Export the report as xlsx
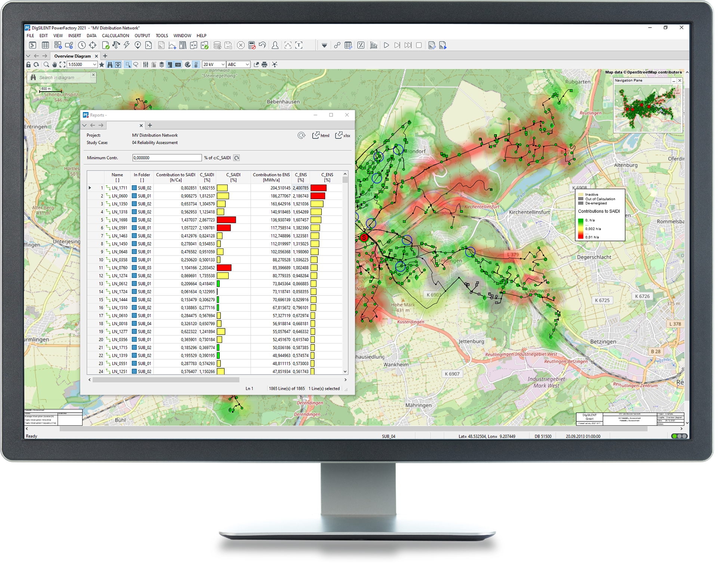Viewport: 728px width, 570px height. tap(343, 136)
